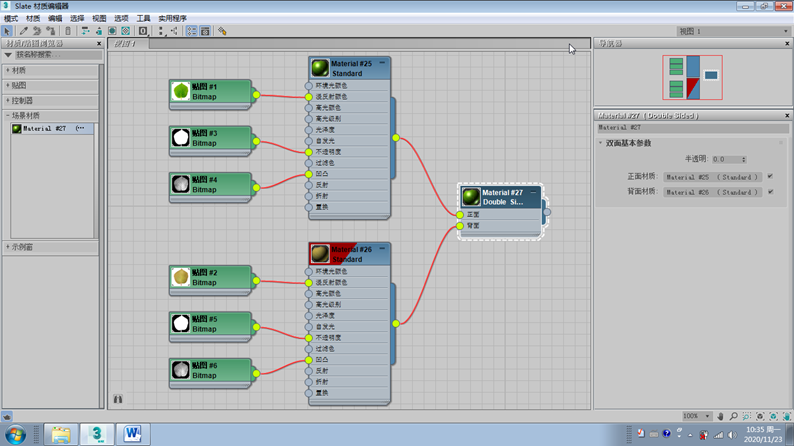The height and width of the screenshot is (446, 794).
Task: Activate Zoom Region tool
Action: (747, 416)
